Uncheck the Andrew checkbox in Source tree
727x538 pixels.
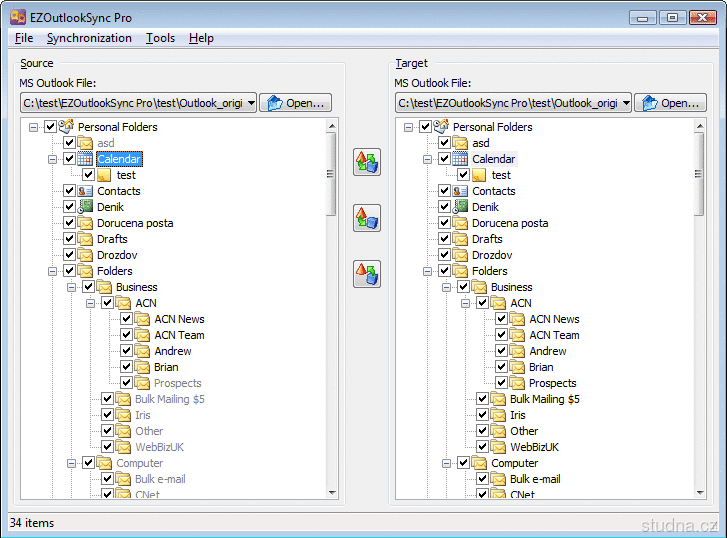127,351
